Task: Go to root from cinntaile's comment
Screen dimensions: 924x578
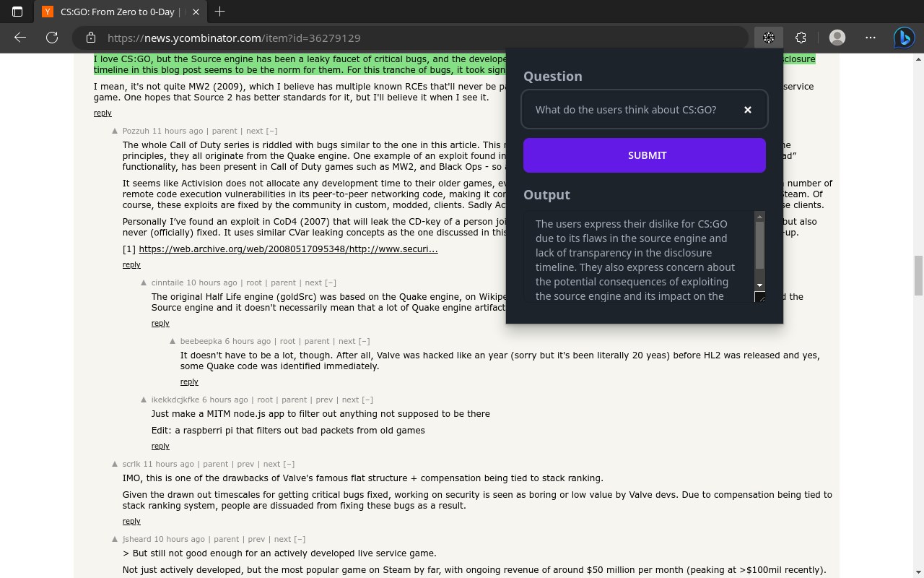Action: pyautogui.click(x=254, y=282)
